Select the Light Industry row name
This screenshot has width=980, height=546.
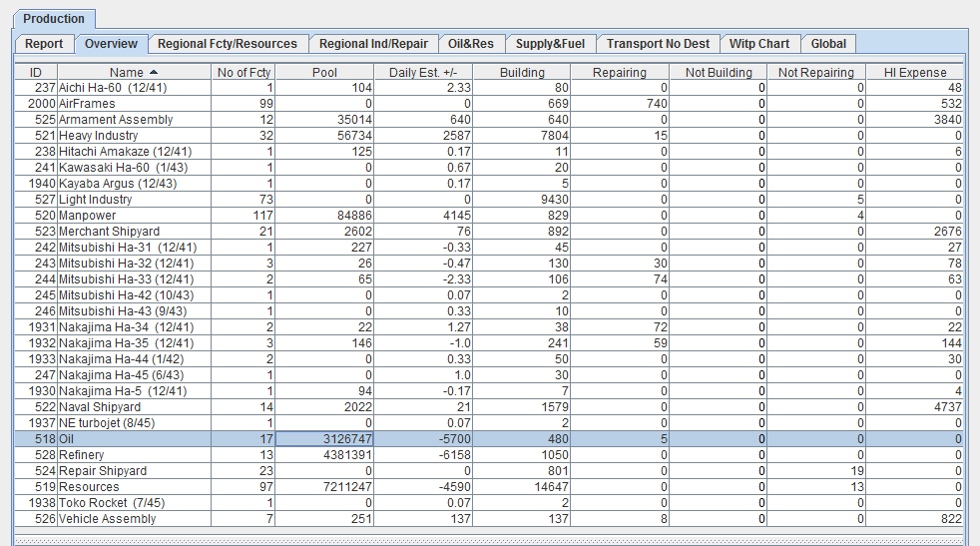coord(95,200)
